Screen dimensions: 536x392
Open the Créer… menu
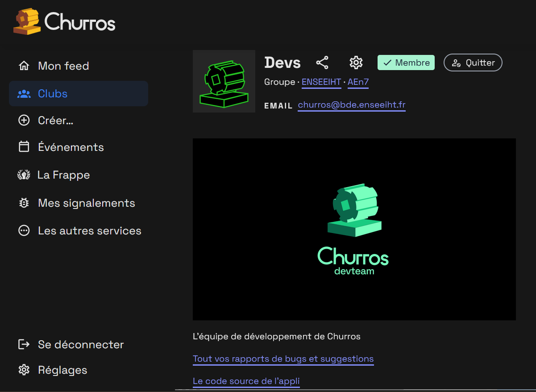[x=55, y=121]
